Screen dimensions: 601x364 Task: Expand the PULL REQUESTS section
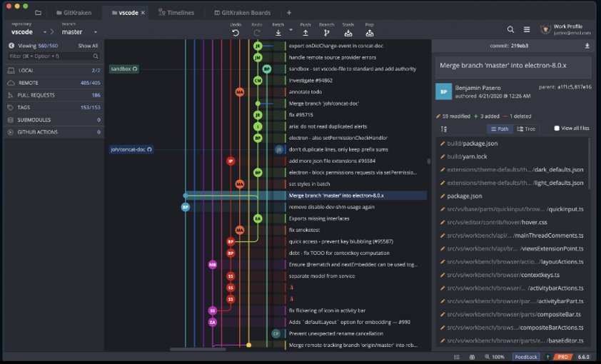coord(54,95)
